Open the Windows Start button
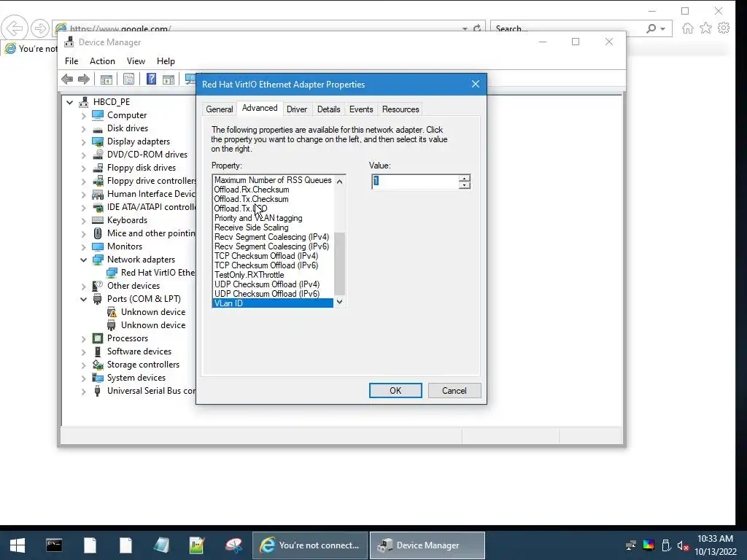747x560 pixels. 18,545
